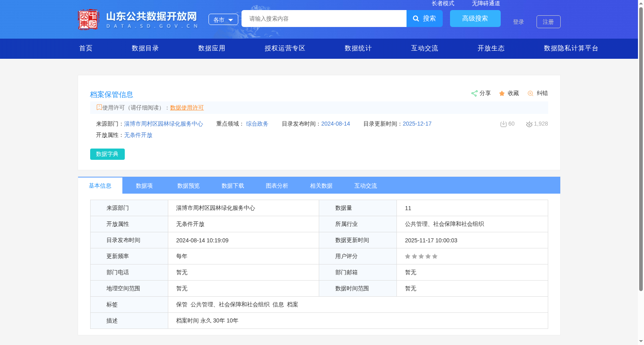Viewport: 644px width, 345px height.
Task: Switch to the 数据项 tab
Action: pos(144,186)
